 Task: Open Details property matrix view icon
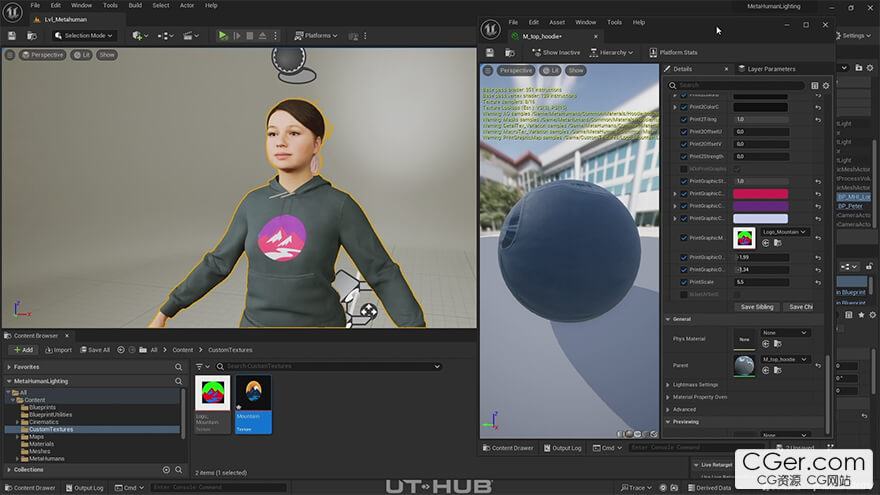814,85
